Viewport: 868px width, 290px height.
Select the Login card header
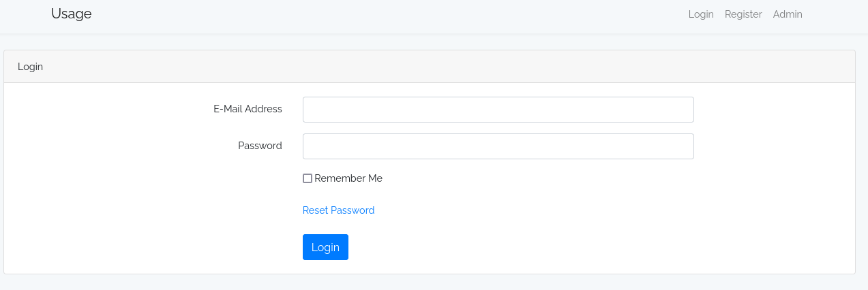[x=430, y=67]
